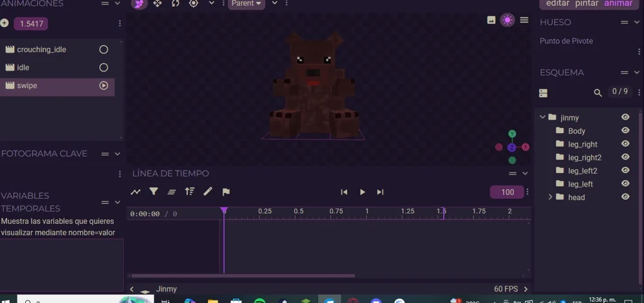The image size is (644, 303).
Task: Add a new animation with plus icon
Action: pyautogui.click(x=4, y=23)
